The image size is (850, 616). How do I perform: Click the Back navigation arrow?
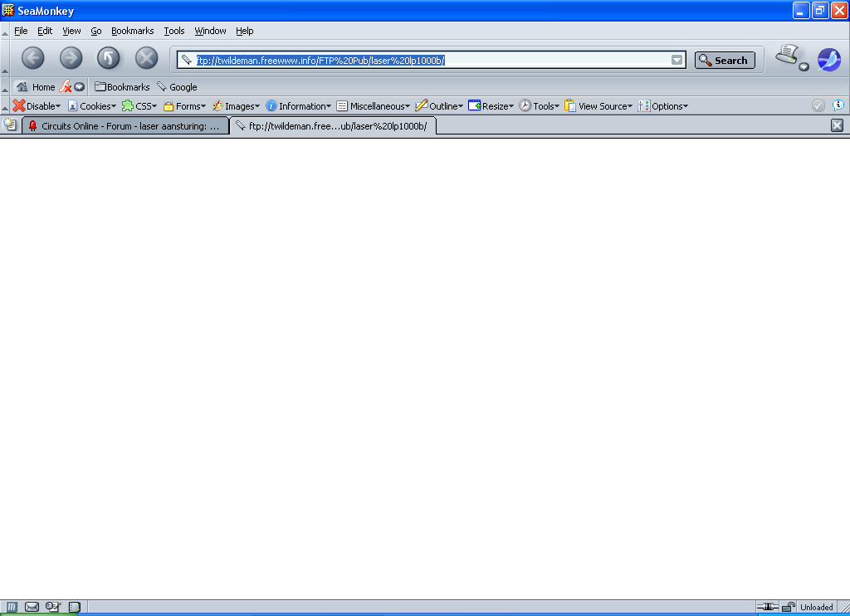32,58
